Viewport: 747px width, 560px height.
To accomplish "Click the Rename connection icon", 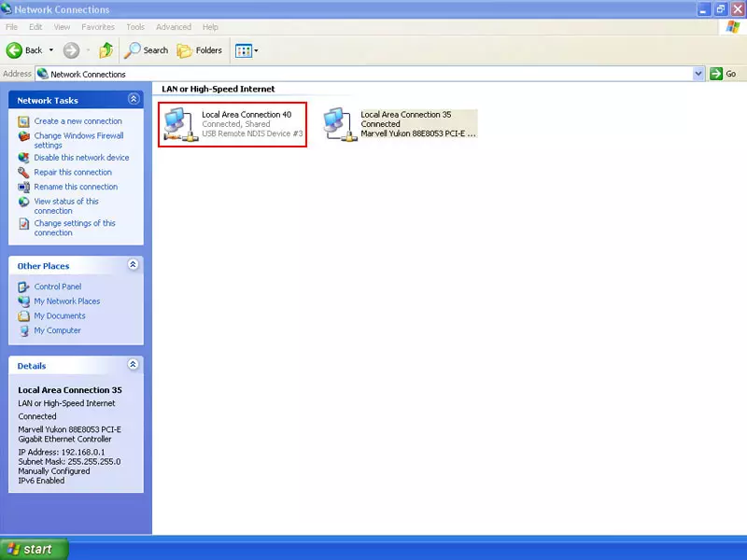I will (x=23, y=187).
